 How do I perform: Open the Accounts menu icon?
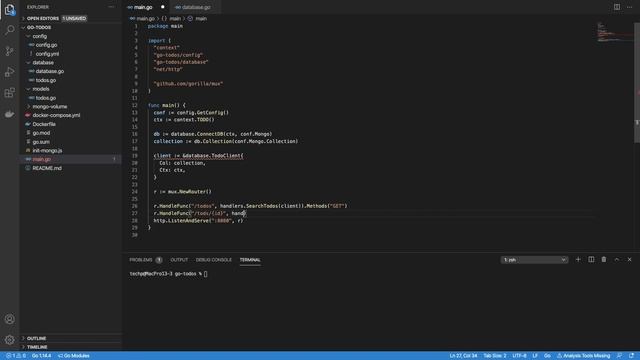click(x=10, y=319)
